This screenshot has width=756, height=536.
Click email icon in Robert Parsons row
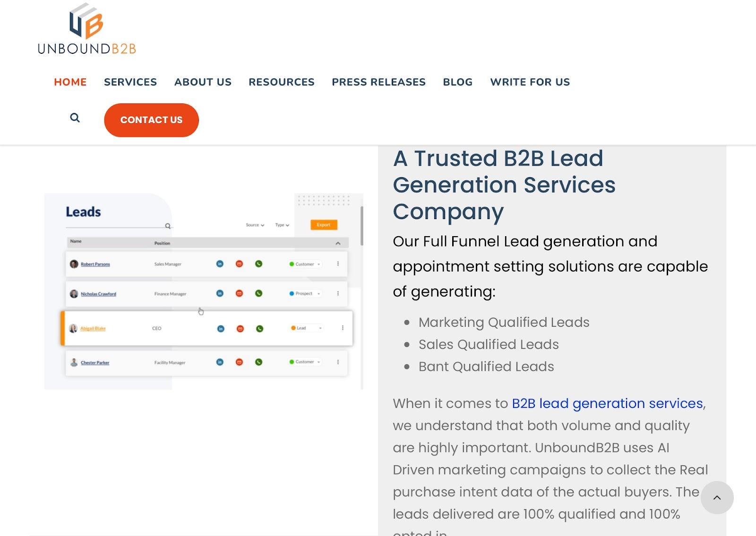point(239,264)
